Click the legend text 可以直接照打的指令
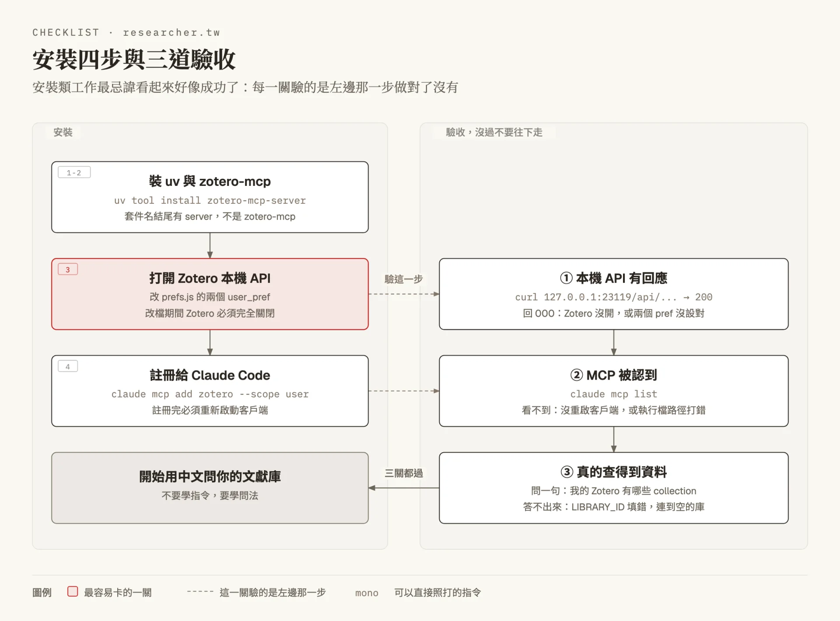This screenshot has height=621, width=840. (x=437, y=593)
